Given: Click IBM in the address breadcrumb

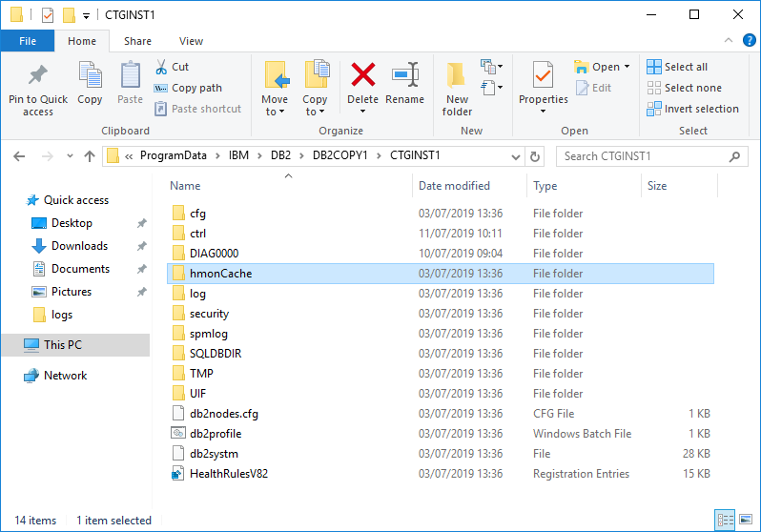Looking at the screenshot, I should click(x=238, y=155).
